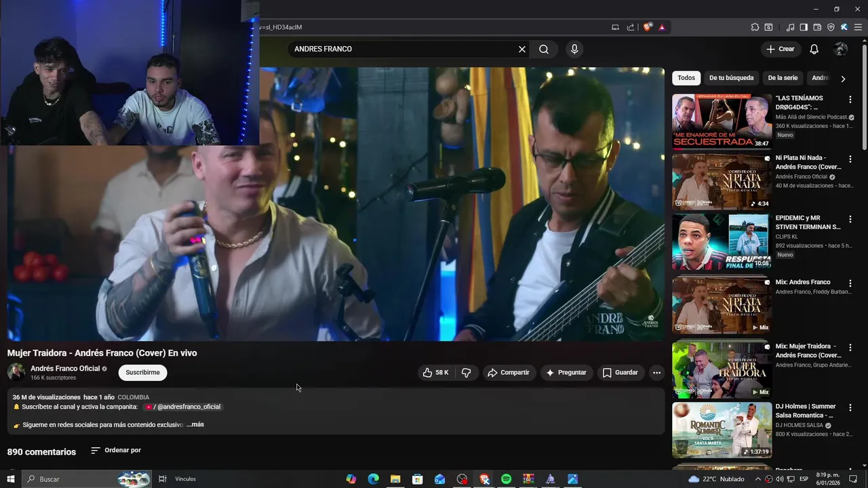
Task: Open Task View button in taskbar
Action: point(162,479)
